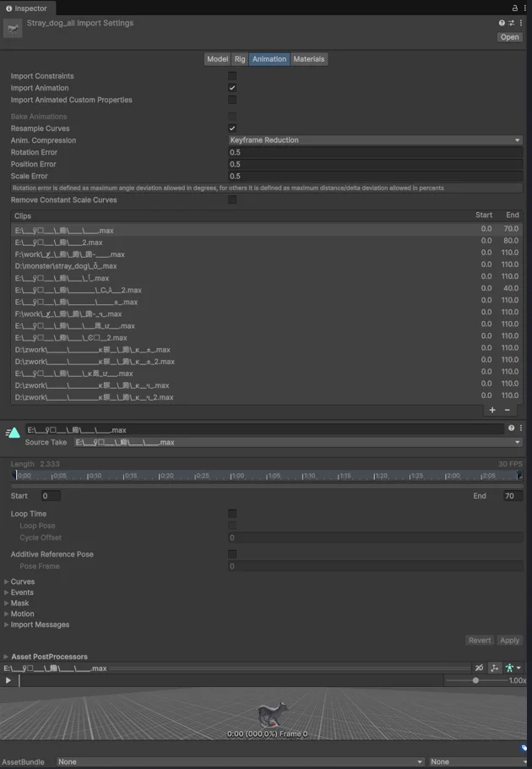Enable Remove Constant Scale Curves

[x=232, y=199]
